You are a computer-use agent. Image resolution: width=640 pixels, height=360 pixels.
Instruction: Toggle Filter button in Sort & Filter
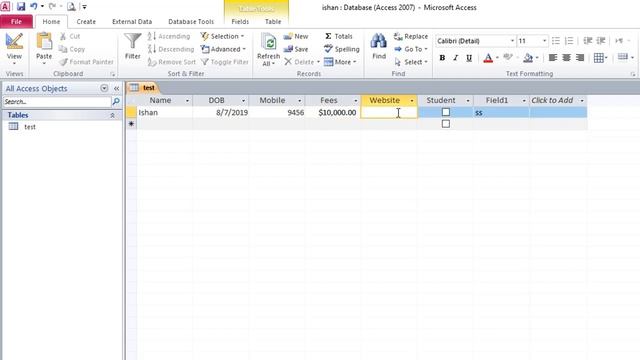tap(224, 62)
